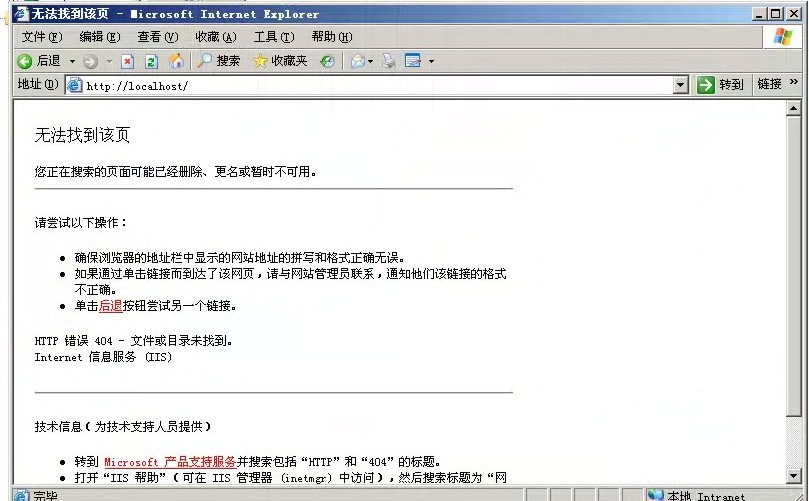The image size is (809, 501).
Task: Click the Forward arrow icon
Action: click(x=90, y=62)
